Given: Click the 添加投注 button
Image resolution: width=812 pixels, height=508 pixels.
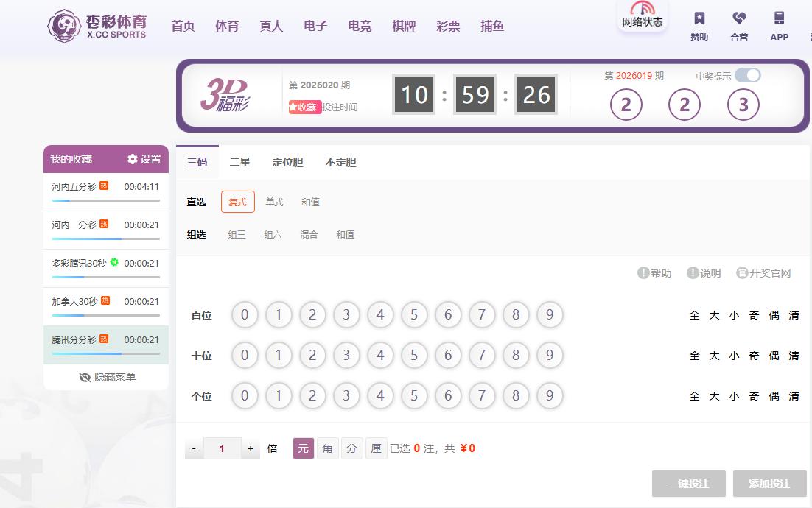Looking at the screenshot, I should pyautogui.click(x=769, y=484).
